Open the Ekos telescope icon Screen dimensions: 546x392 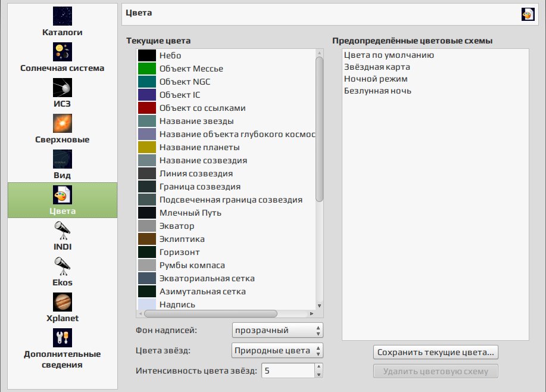63,266
